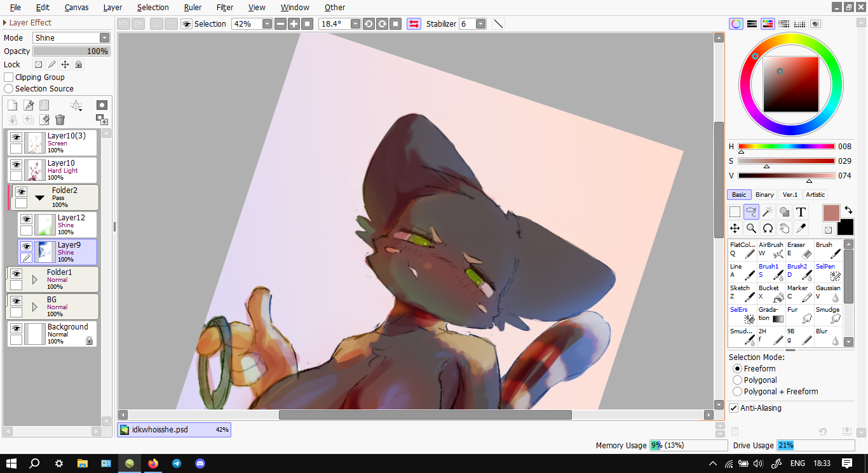868x473 pixels.
Task: Clear the selected layer
Action: [44, 119]
